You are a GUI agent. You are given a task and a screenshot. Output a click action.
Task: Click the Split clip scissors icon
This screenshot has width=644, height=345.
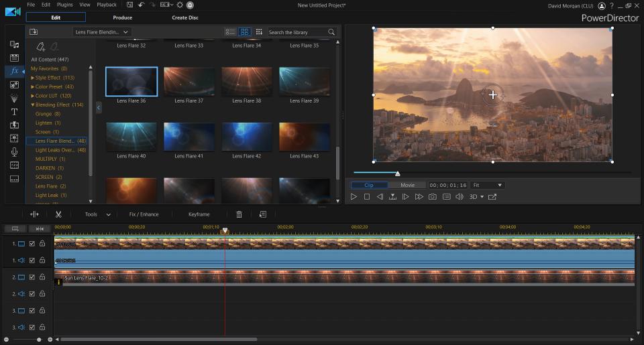tap(58, 214)
